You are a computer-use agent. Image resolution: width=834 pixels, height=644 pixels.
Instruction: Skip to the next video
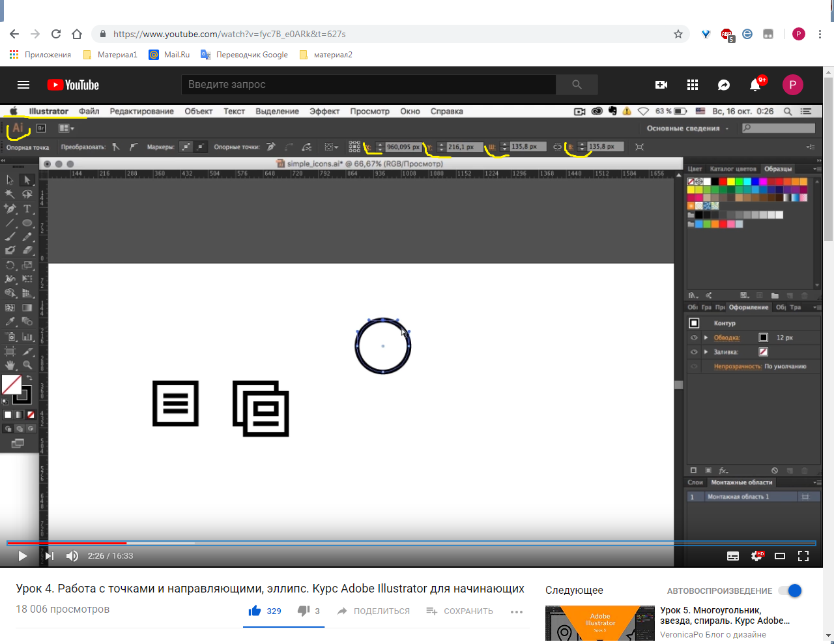pos(49,556)
